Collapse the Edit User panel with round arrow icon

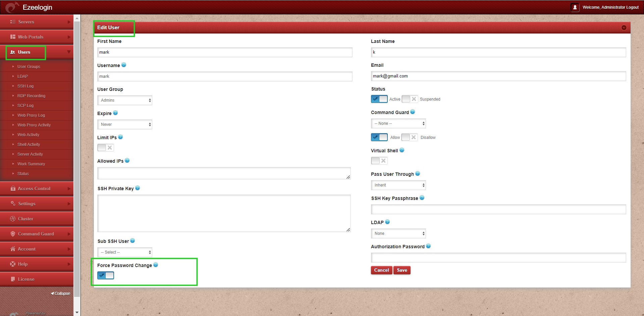point(624,28)
